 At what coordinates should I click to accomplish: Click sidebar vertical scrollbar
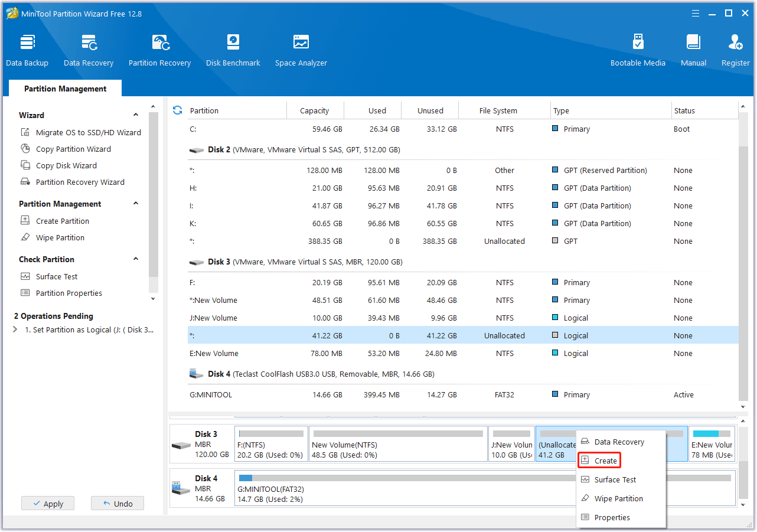click(154, 195)
